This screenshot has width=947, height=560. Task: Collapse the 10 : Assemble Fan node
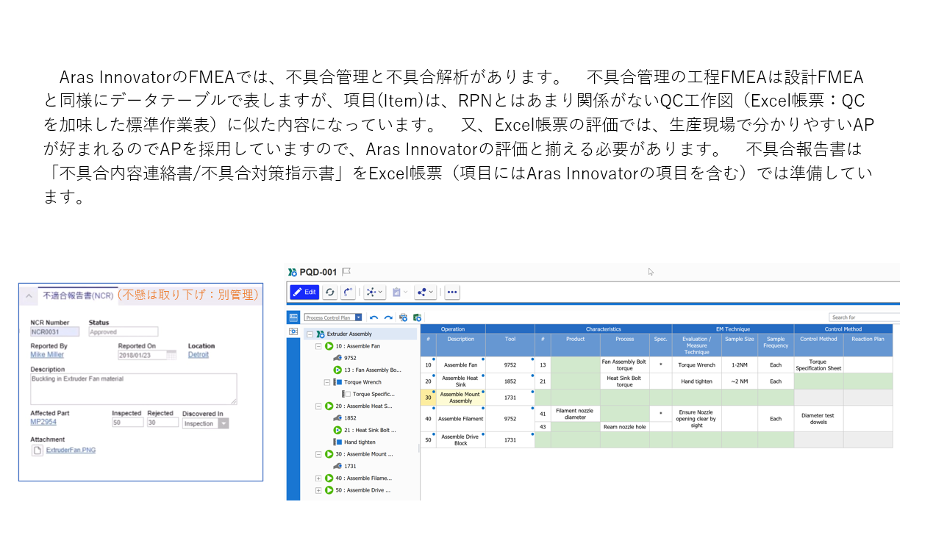[x=318, y=345]
